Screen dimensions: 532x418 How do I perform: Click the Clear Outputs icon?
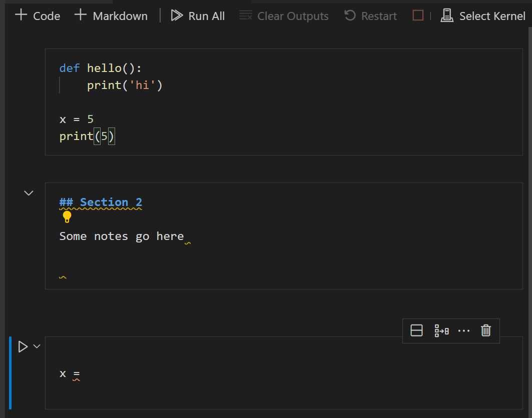(246, 15)
